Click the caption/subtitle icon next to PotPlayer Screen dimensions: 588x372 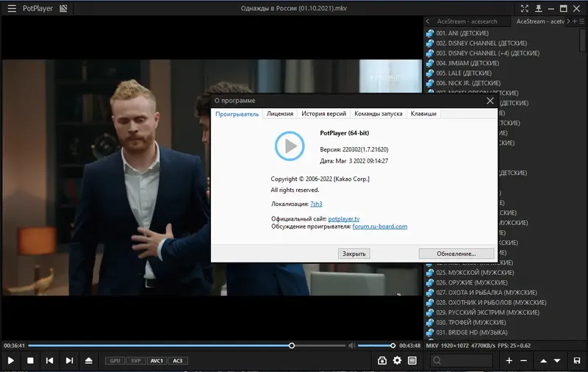coord(63,8)
